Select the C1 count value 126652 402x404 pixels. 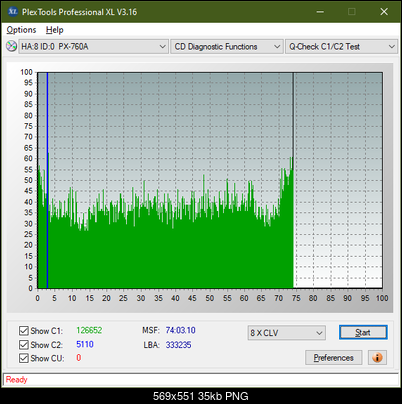click(89, 330)
